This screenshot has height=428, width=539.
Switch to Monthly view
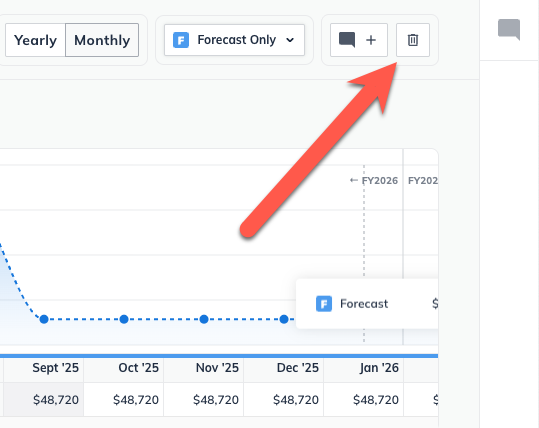pyautogui.click(x=102, y=40)
